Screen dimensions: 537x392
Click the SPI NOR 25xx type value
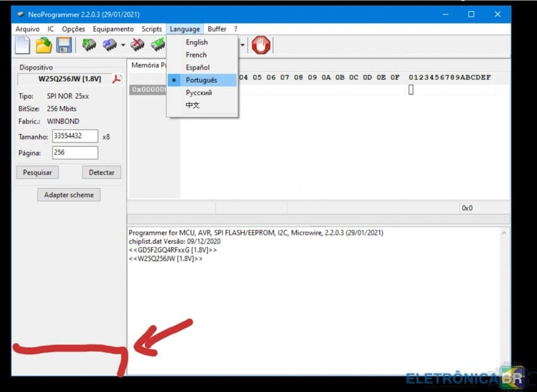68,96
